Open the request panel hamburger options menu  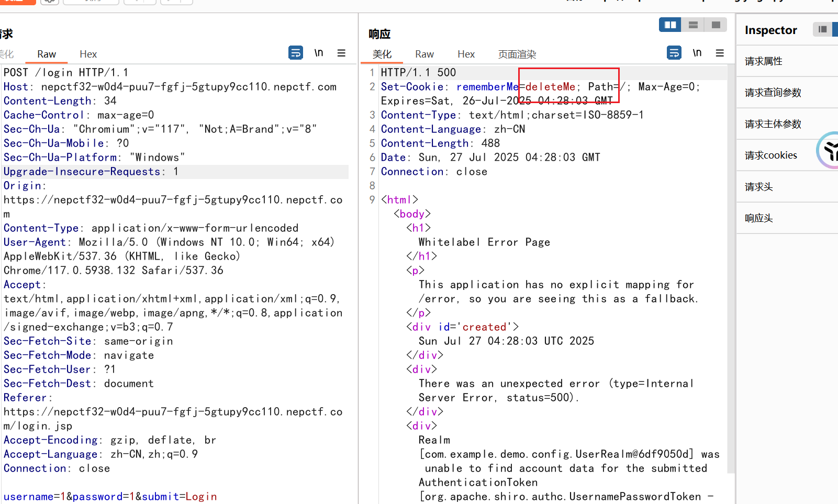pyautogui.click(x=341, y=53)
